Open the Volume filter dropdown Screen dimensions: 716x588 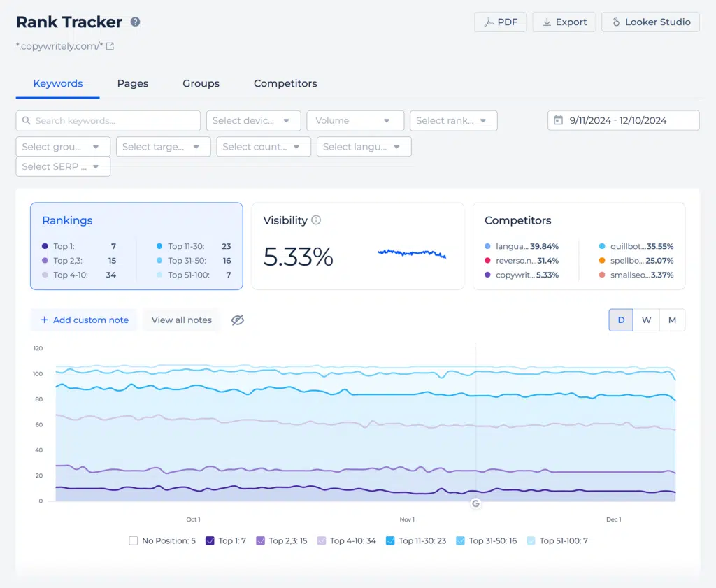[355, 120]
